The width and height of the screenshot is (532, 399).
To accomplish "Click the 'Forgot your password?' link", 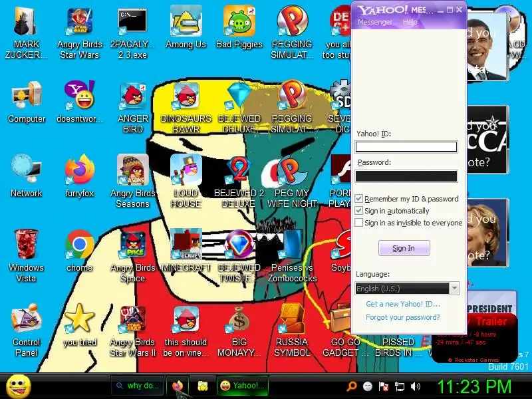I will [403, 317].
